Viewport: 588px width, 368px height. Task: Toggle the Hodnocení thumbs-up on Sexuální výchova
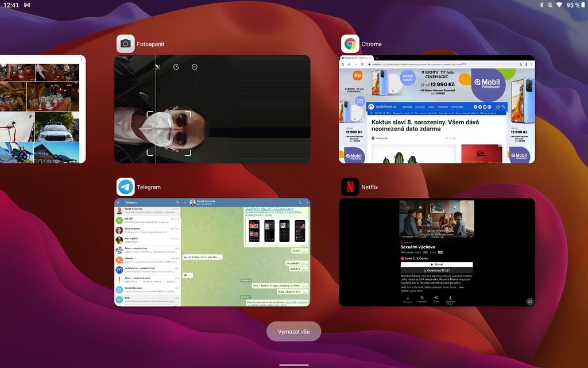click(422, 297)
